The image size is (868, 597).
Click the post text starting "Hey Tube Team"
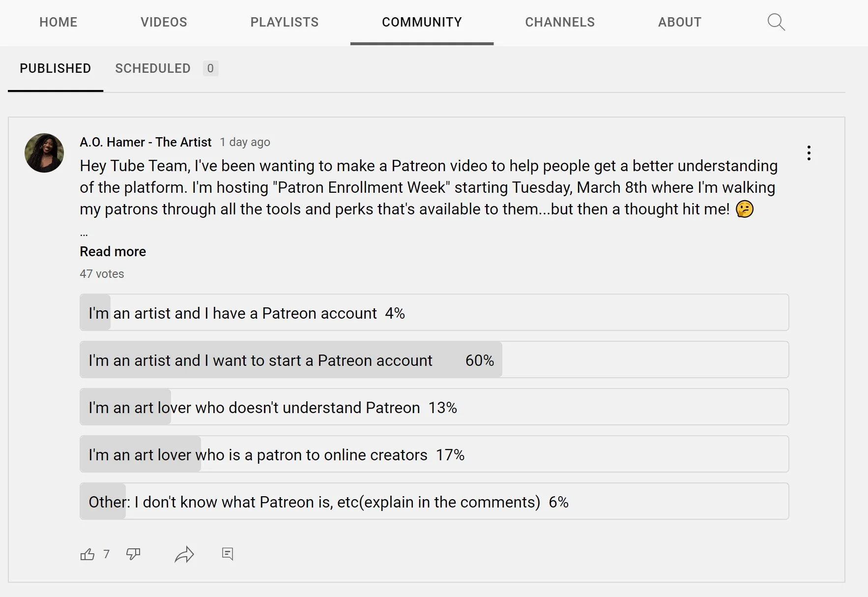click(429, 187)
